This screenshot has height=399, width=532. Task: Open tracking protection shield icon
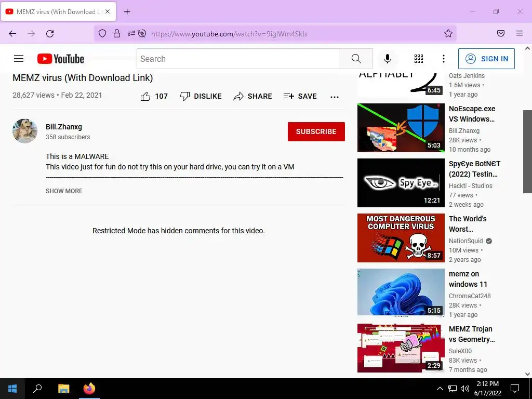pos(102,33)
